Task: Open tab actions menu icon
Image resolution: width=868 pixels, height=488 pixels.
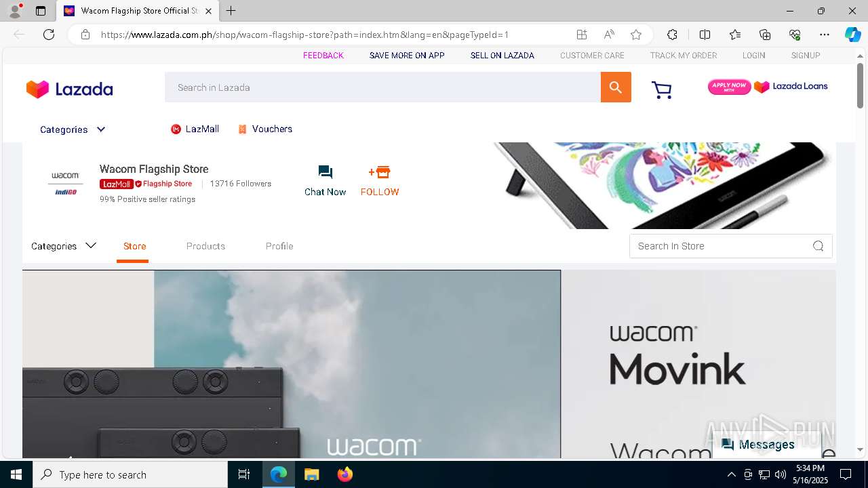Action: pos(41,11)
